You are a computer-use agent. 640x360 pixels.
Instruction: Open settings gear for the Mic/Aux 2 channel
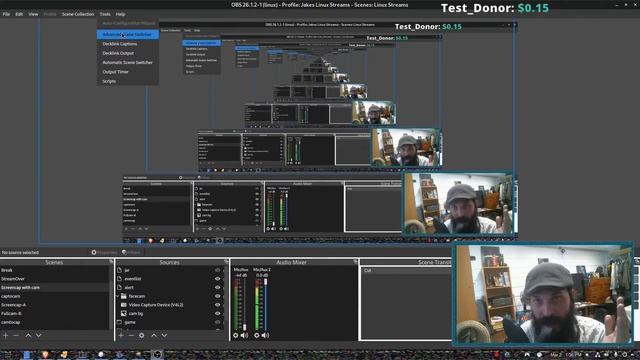(x=257, y=336)
